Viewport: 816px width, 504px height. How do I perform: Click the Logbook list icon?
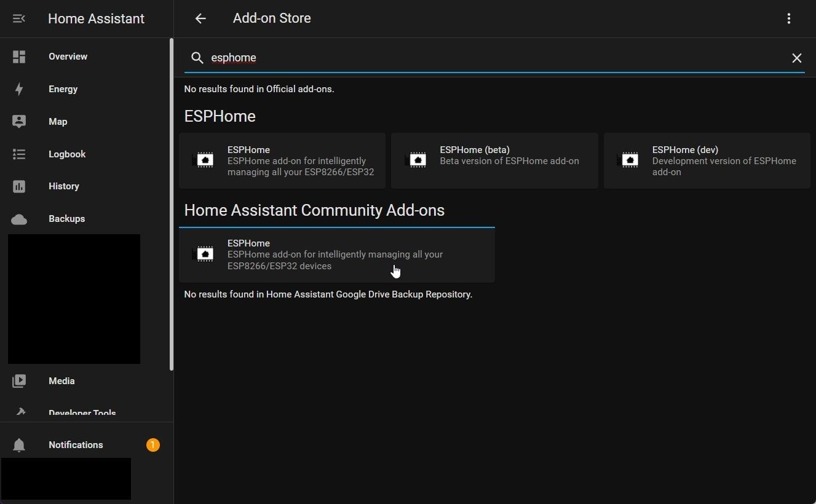tap(19, 154)
